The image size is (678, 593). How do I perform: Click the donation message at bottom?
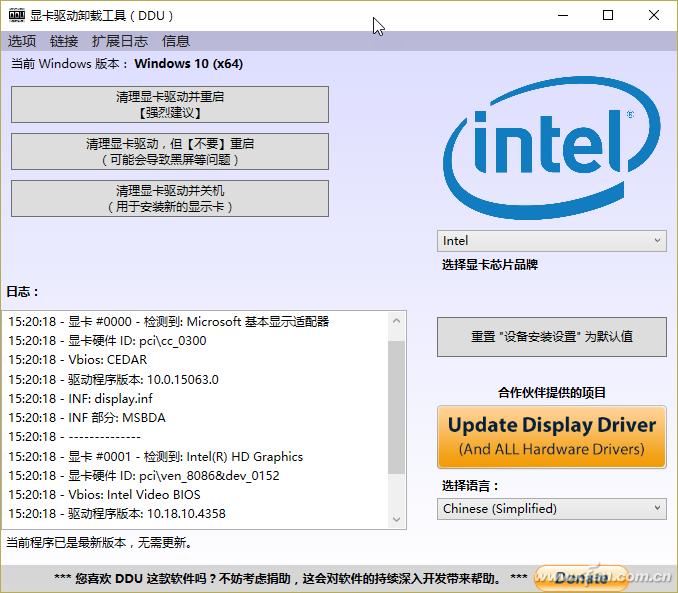click(291, 578)
